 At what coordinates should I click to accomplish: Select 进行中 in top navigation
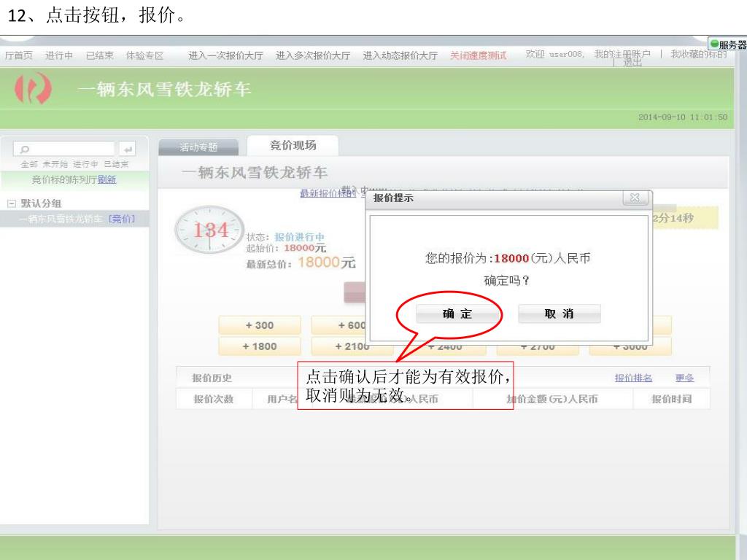point(59,55)
